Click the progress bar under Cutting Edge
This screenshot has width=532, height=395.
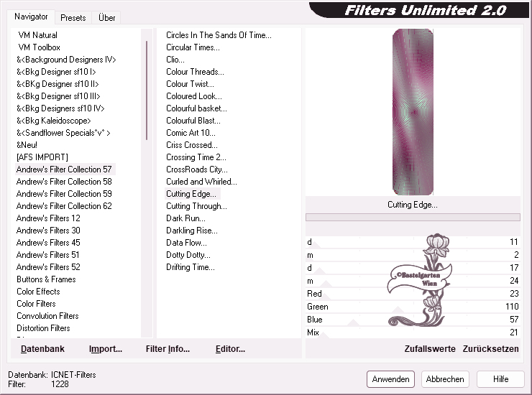[413, 217]
